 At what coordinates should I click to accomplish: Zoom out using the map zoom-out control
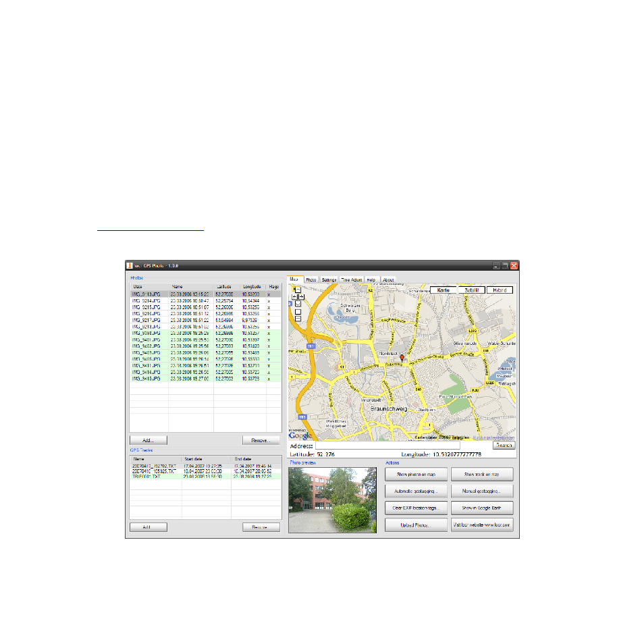(298, 319)
